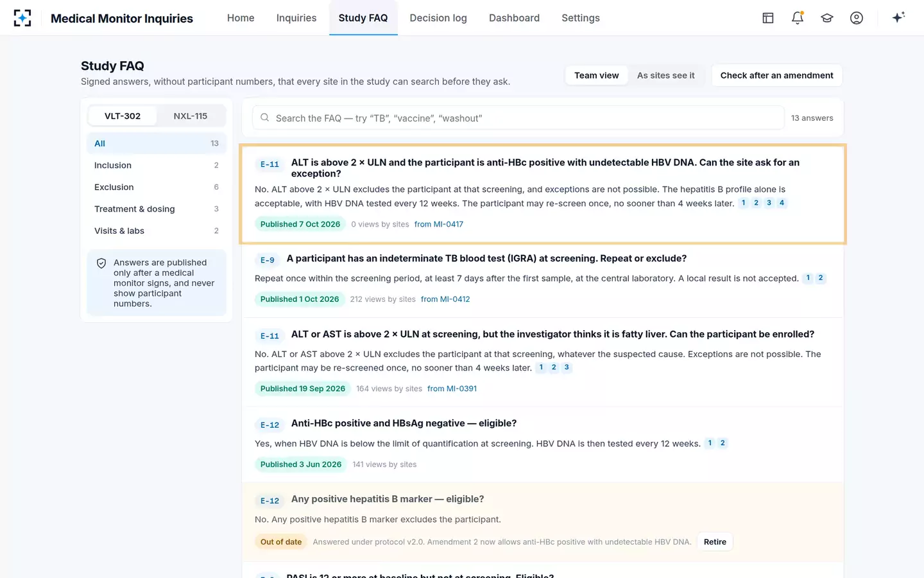Open the sparkle AI assistant icon
This screenshot has width=924, height=578.
(898, 17)
